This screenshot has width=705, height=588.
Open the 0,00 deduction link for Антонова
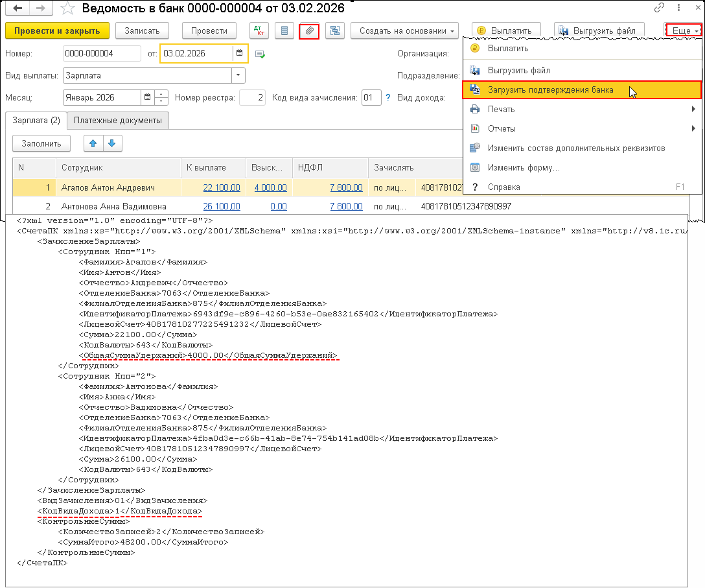point(279,207)
